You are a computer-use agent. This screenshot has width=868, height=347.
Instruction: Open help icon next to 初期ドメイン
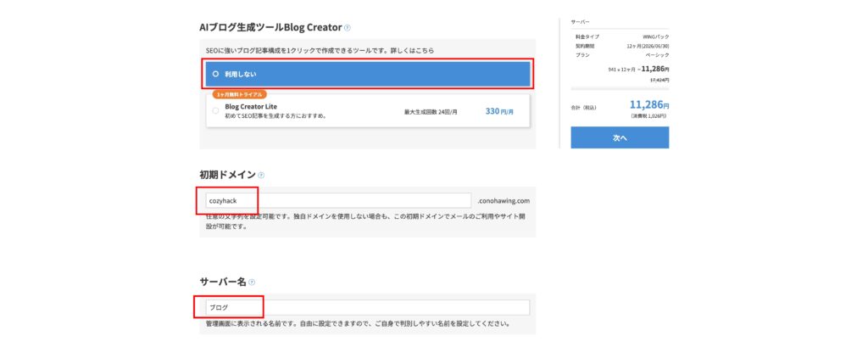(261, 175)
